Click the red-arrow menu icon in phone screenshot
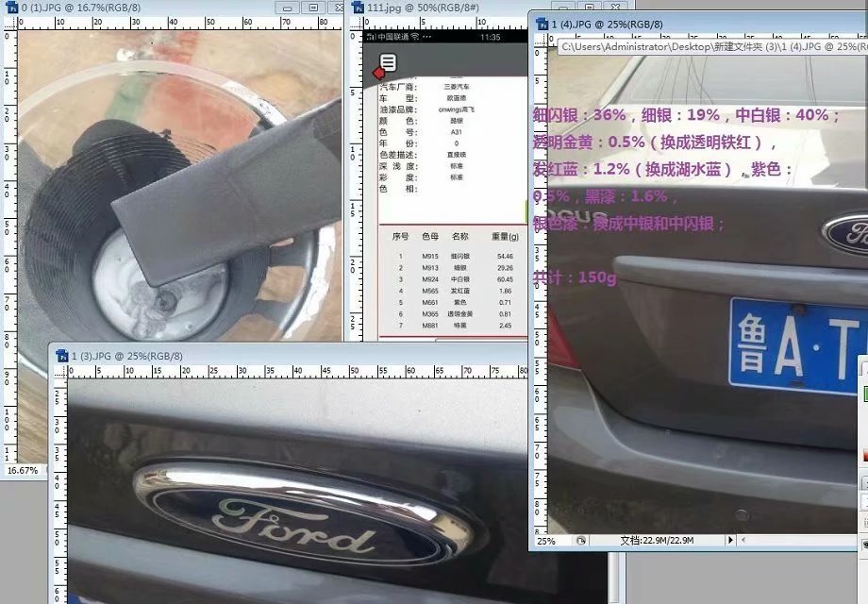Image resolution: width=868 pixels, height=604 pixels. [385, 66]
